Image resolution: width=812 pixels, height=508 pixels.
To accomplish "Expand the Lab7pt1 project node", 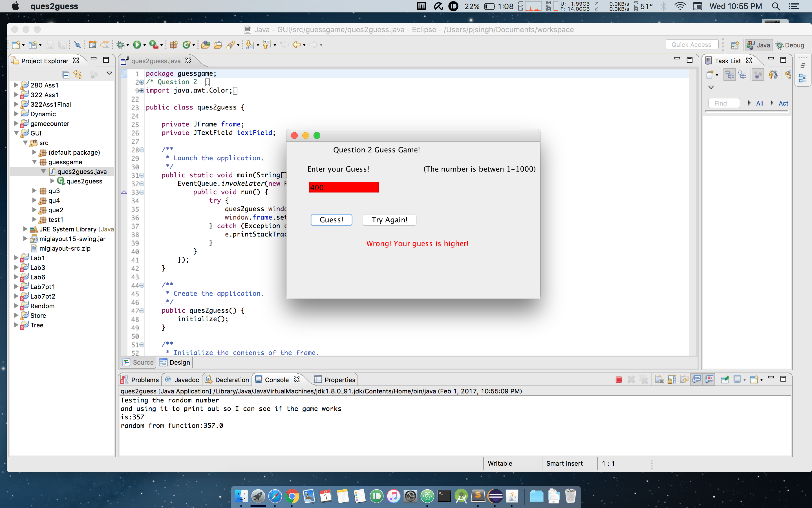I will (x=16, y=286).
